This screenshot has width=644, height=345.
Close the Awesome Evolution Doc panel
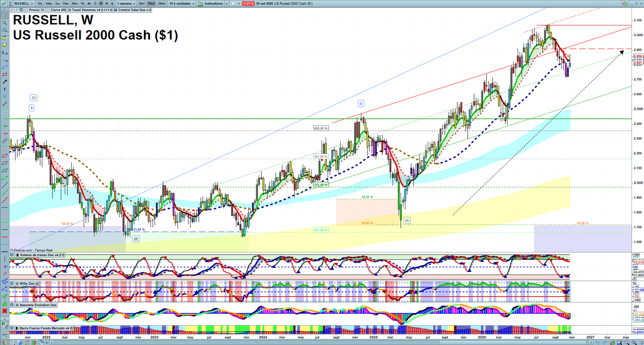point(12,305)
